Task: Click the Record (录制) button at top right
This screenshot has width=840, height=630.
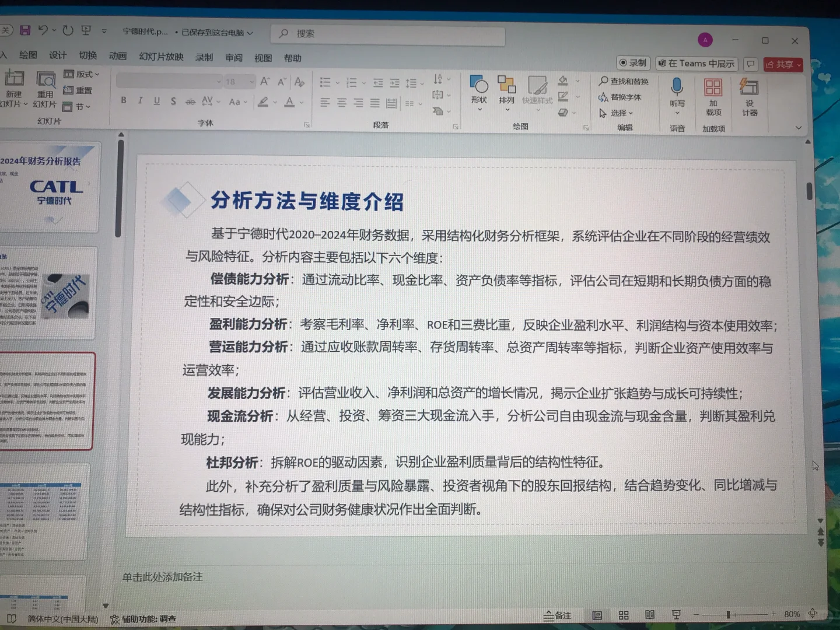Action: 633,62
